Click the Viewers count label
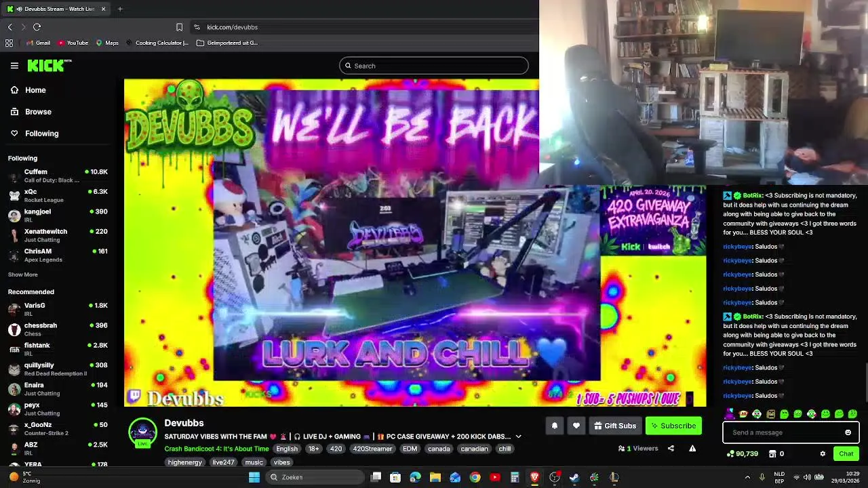Screen dimensions: 868x488 (638, 448)
